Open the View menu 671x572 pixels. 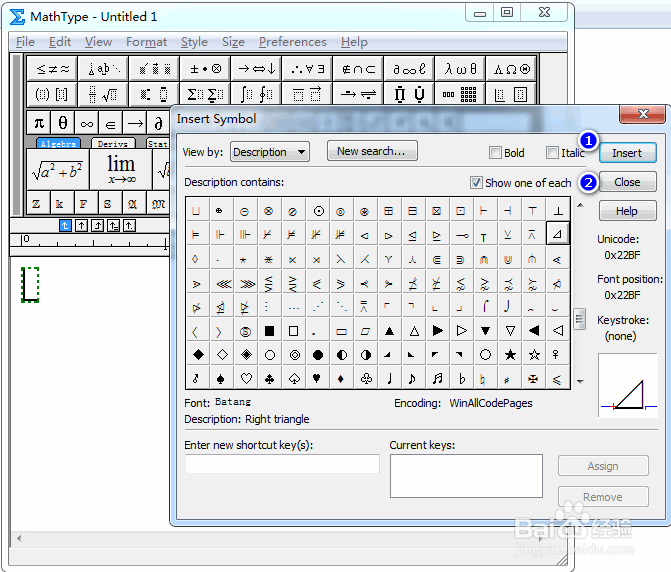pos(98,42)
